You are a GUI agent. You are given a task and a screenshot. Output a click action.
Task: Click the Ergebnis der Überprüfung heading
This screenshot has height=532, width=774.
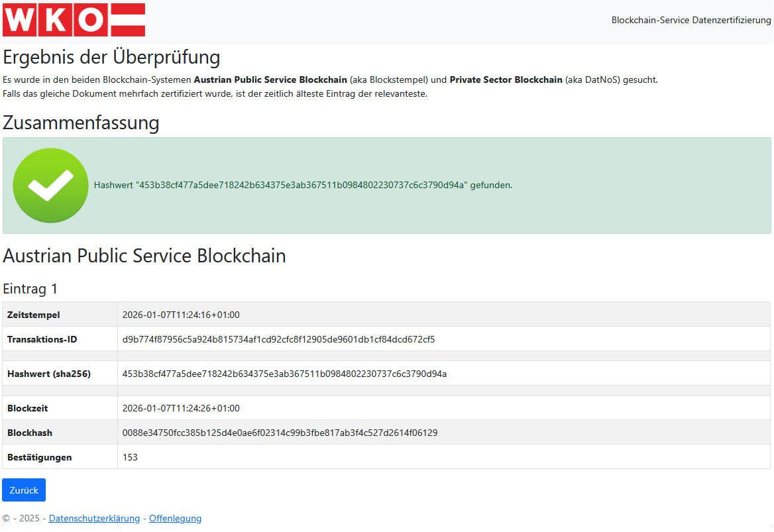[111, 57]
